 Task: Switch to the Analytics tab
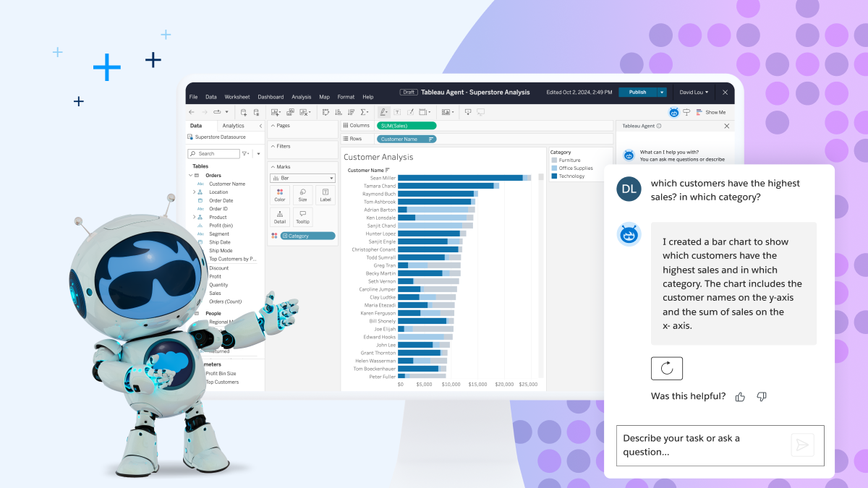tap(233, 126)
